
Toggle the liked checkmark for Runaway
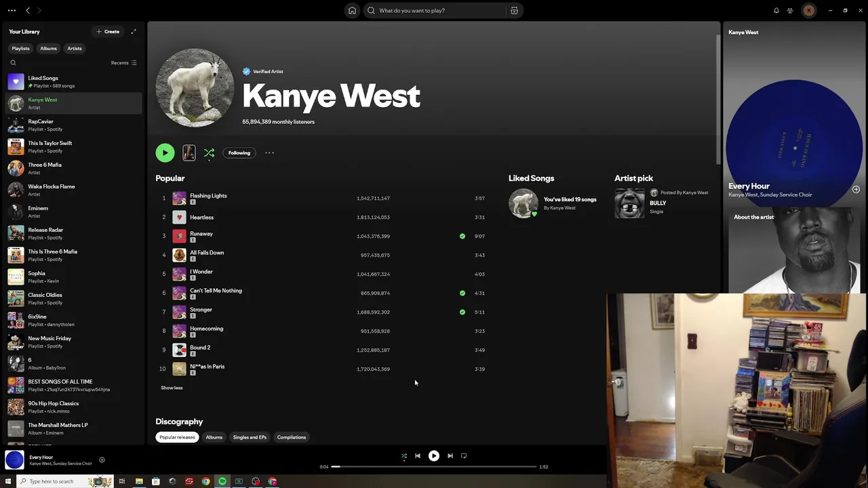coord(462,236)
